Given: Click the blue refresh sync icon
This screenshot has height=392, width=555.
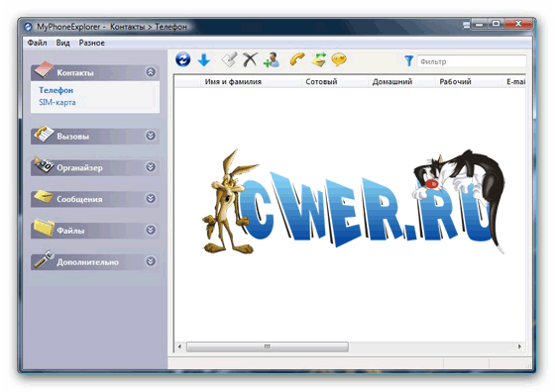Looking at the screenshot, I should coord(183,59).
